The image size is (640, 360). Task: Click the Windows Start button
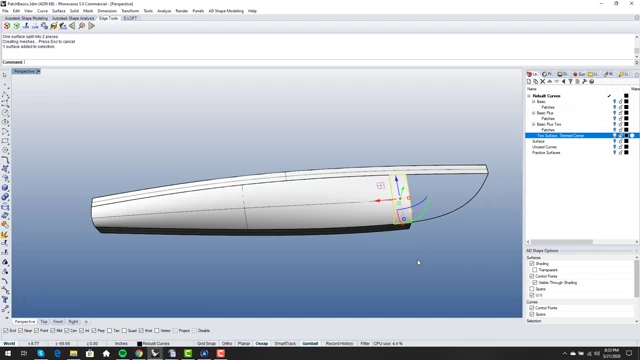click(8, 353)
